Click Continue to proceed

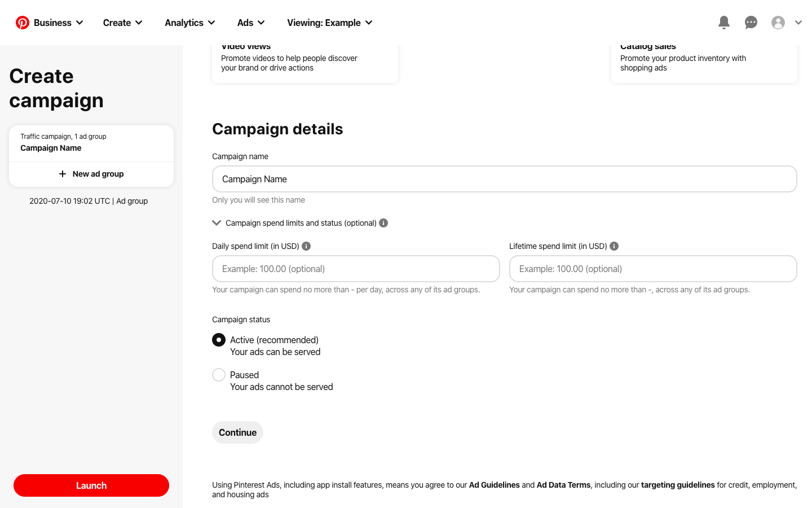(x=237, y=432)
